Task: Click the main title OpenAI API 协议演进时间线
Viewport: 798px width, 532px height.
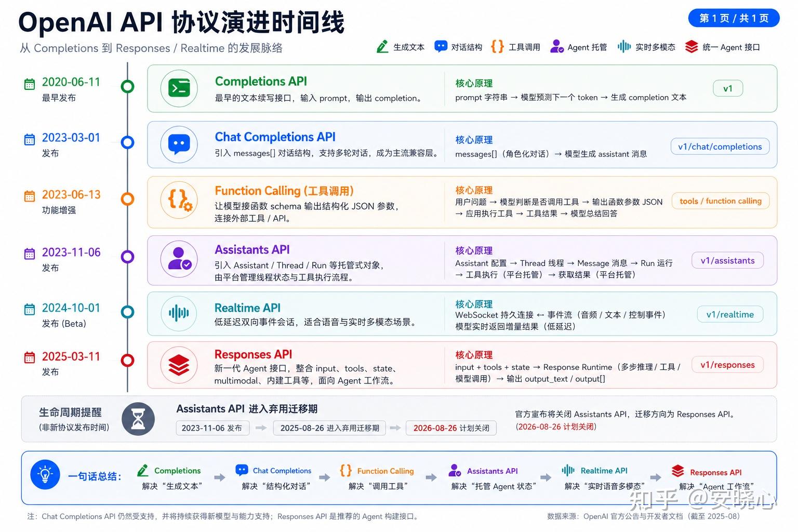Action: (x=181, y=23)
